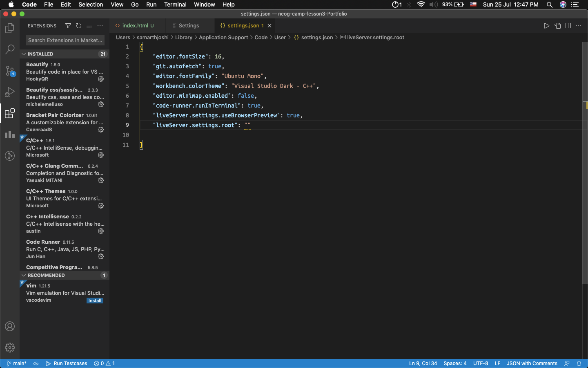Refresh the extensions list
Image resolution: width=588 pixels, height=368 pixels.
tap(79, 25)
